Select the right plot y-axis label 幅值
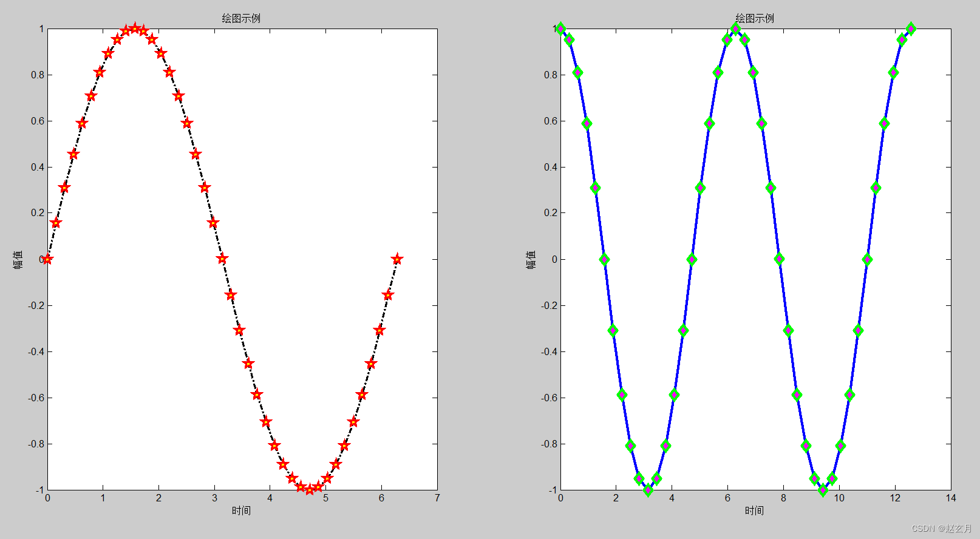Image resolution: width=980 pixels, height=539 pixels. point(531,259)
